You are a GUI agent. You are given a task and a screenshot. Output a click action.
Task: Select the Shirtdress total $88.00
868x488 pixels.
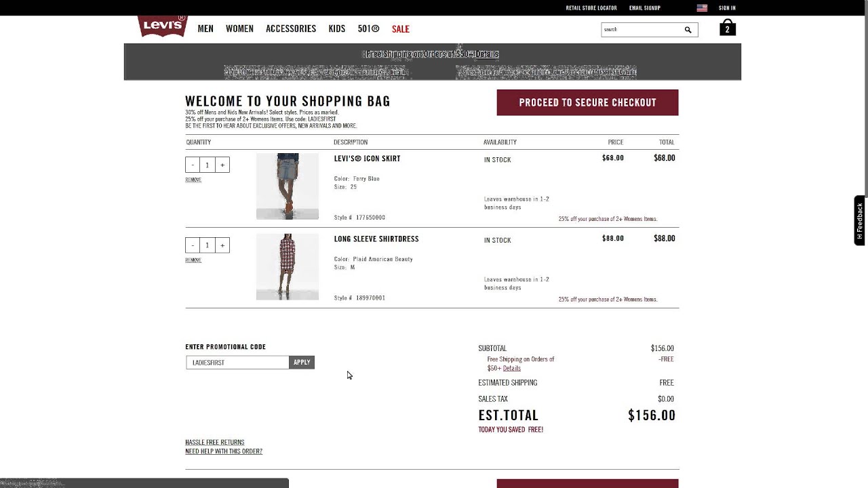coord(665,239)
